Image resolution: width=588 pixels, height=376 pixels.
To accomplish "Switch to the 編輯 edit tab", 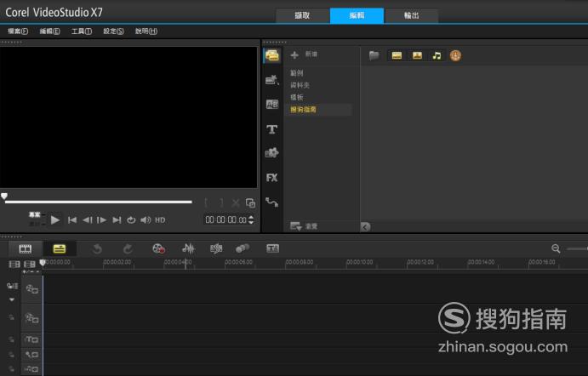I will (x=357, y=16).
